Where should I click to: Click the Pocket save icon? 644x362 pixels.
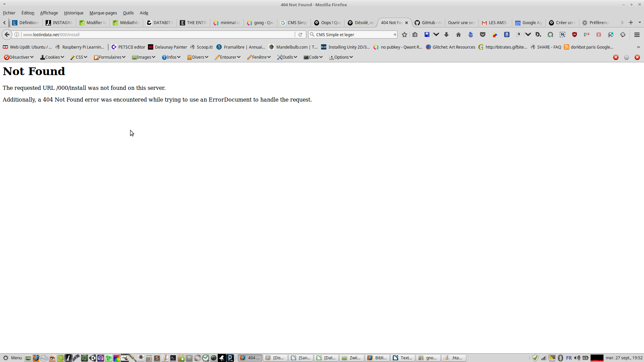click(483, 35)
